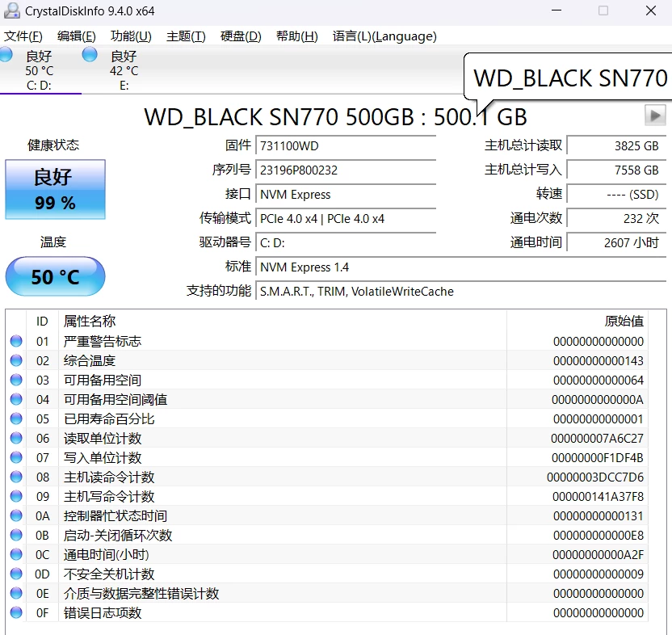
Task: Click status orb of row 0B 启动-关闭循环次数
Action: point(16,535)
